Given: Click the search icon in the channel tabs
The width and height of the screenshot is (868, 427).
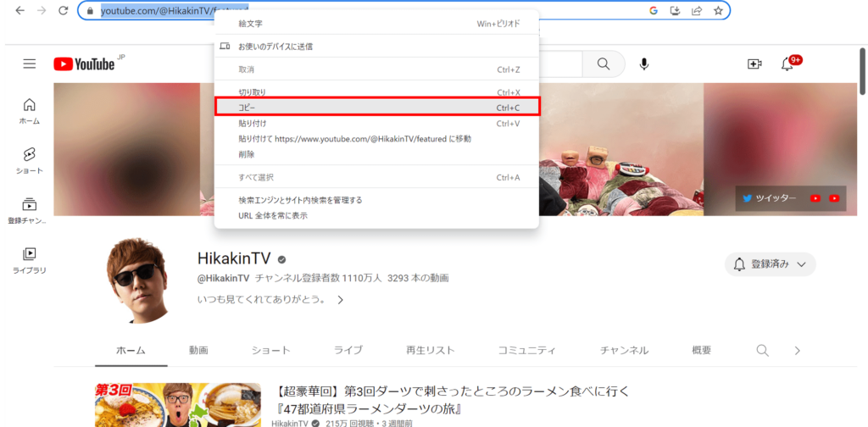Looking at the screenshot, I should point(762,350).
